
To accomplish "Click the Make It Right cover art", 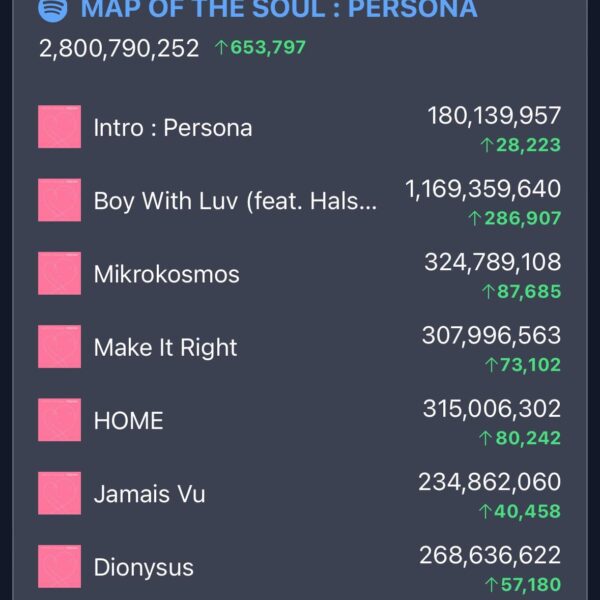I will (59, 347).
